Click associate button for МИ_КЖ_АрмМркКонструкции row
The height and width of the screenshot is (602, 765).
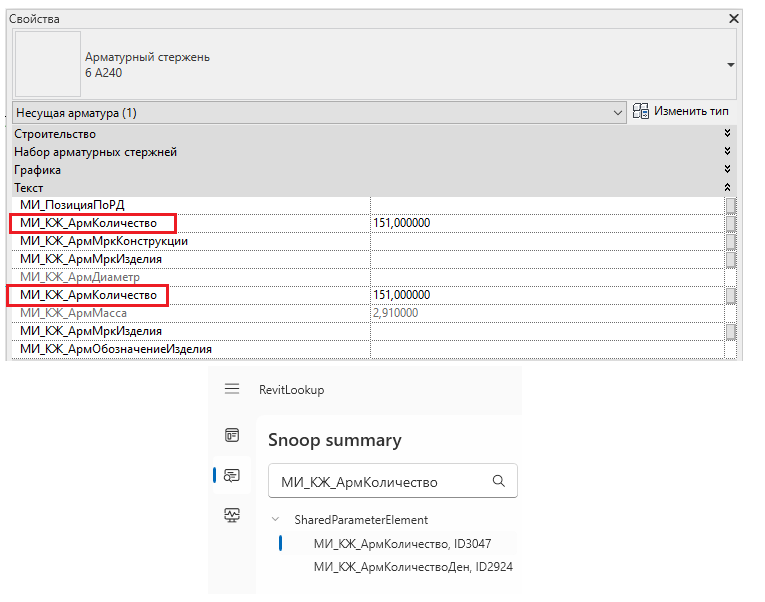[730, 241]
